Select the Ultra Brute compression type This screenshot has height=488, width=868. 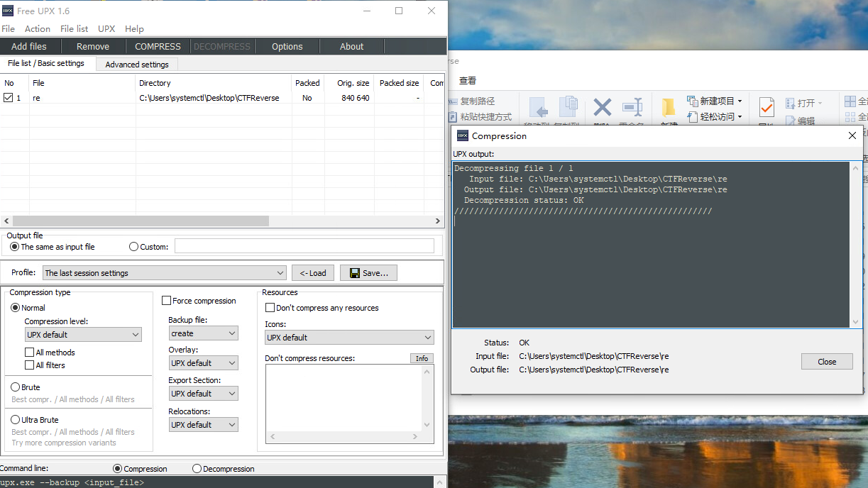tap(16, 420)
